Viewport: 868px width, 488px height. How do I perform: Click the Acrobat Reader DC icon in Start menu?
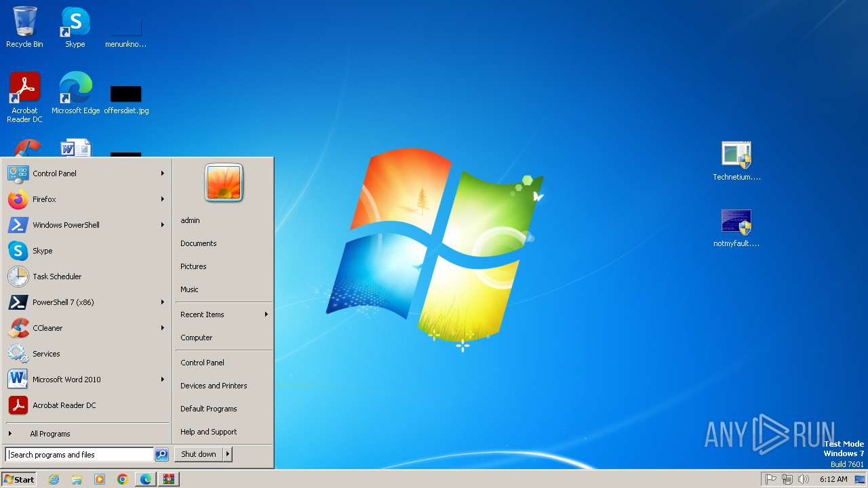18,405
